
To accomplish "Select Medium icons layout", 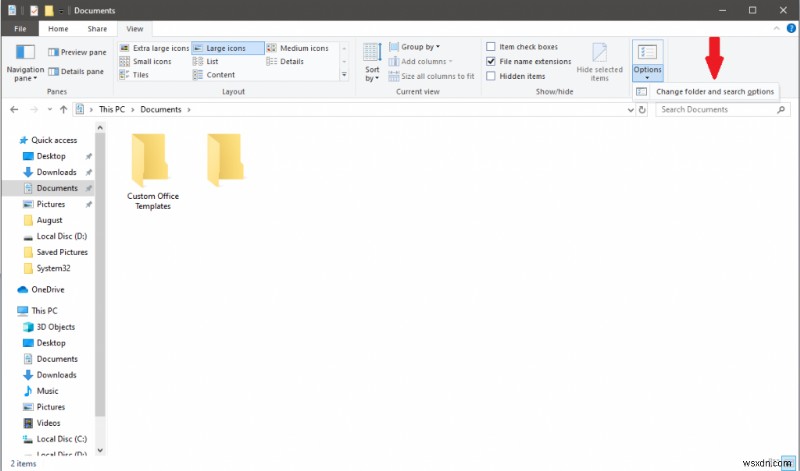I will tap(297, 48).
